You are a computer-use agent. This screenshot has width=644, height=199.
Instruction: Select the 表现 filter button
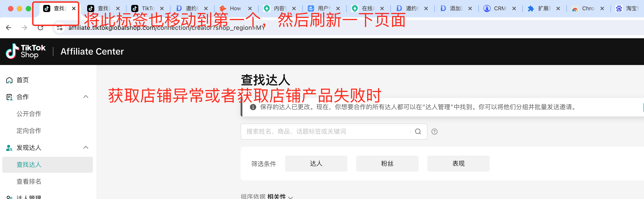click(x=458, y=163)
